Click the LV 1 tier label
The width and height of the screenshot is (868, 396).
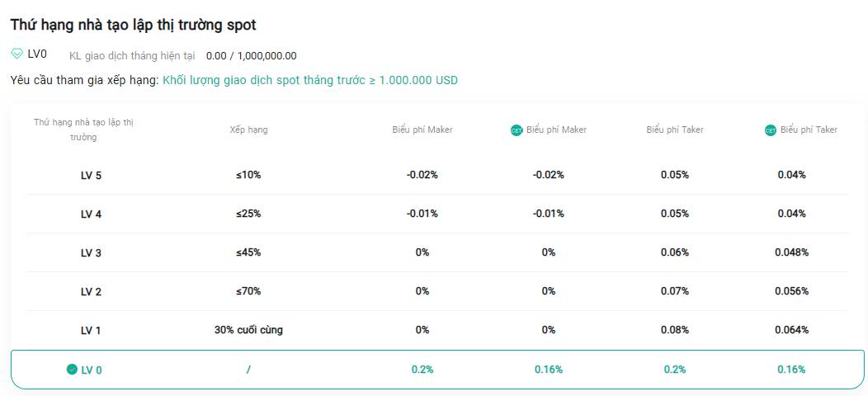click(x=91, y=331)
